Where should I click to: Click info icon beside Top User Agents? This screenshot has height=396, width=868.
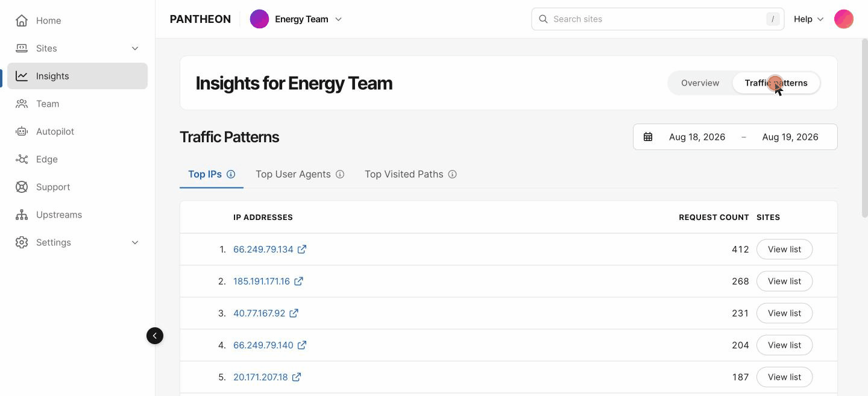coord(340,174)
